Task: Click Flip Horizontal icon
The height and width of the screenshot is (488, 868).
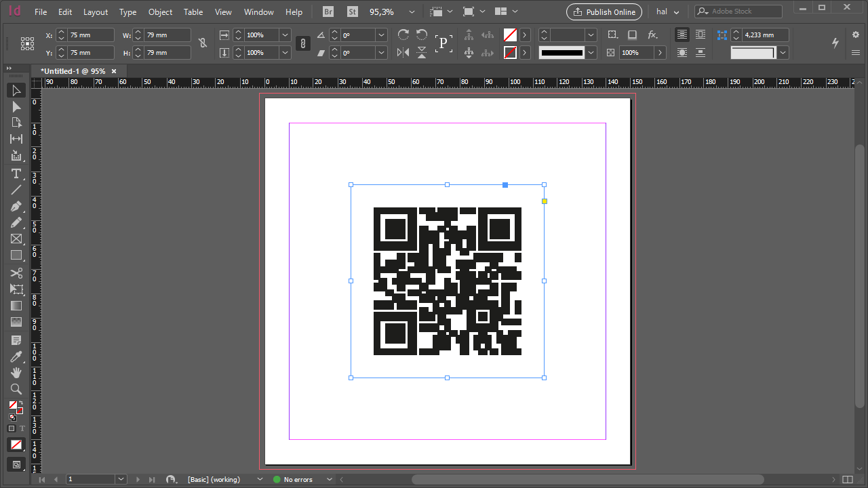Action: click(403, 52)
